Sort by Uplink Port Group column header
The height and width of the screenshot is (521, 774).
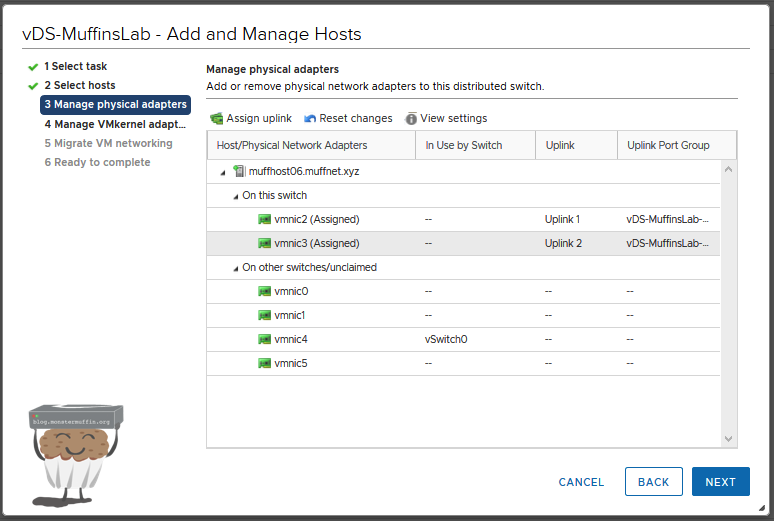668,145
